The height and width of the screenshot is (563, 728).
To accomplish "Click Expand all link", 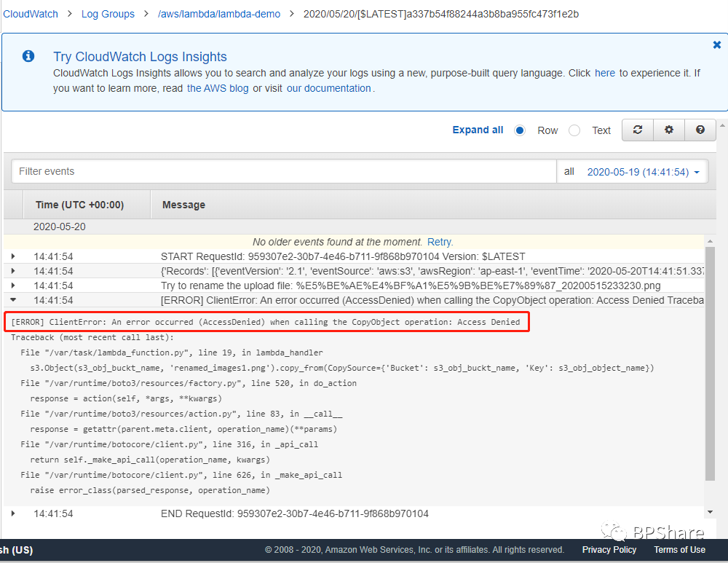I will pos(478,130).
